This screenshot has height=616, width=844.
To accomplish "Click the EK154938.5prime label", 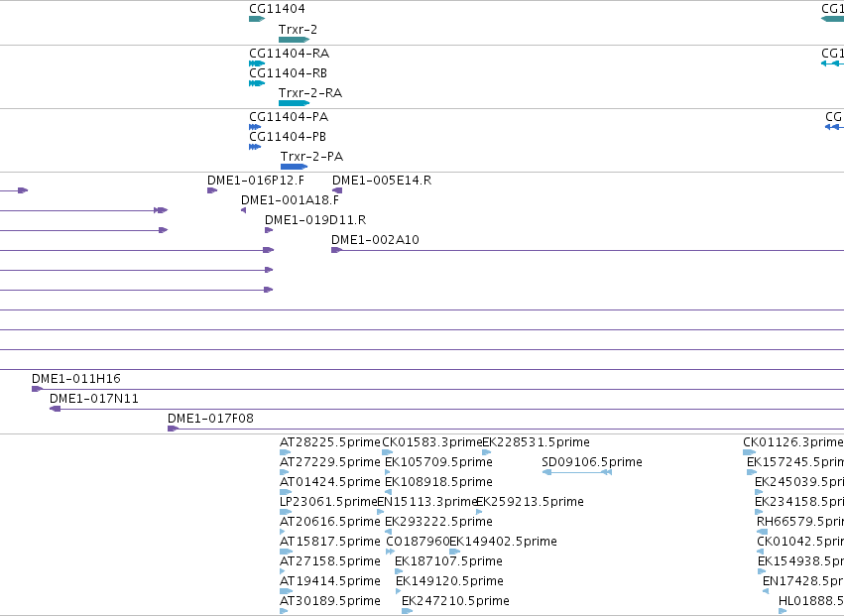I will (801, 561).
